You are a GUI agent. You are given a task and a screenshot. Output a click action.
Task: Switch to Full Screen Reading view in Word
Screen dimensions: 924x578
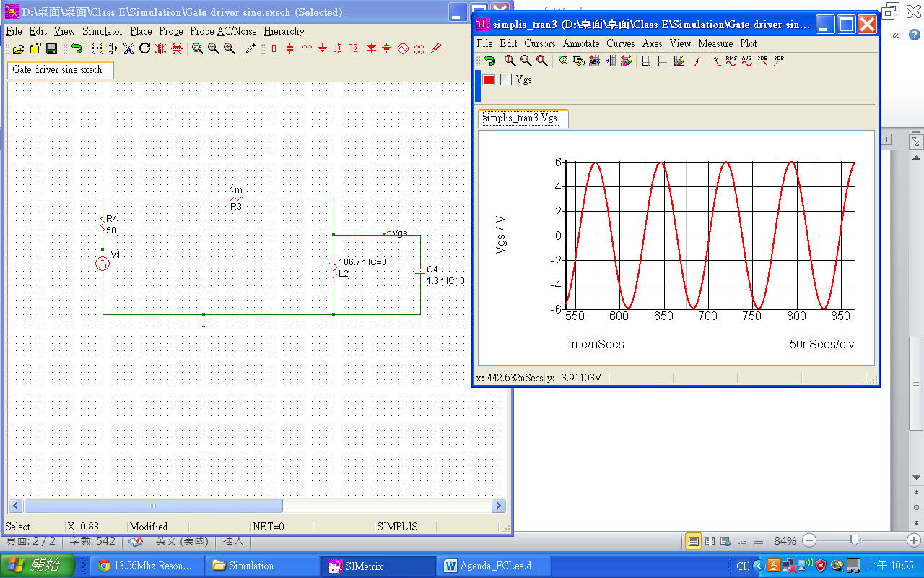(710, 541)
